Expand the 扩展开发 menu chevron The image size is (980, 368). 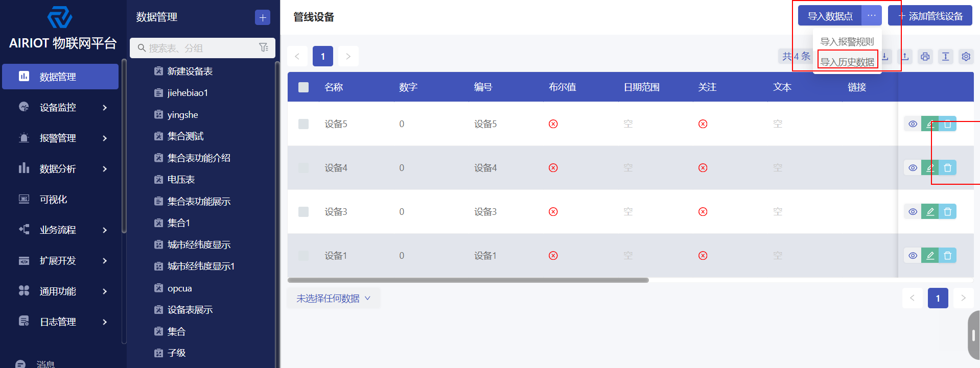point(105,261)
